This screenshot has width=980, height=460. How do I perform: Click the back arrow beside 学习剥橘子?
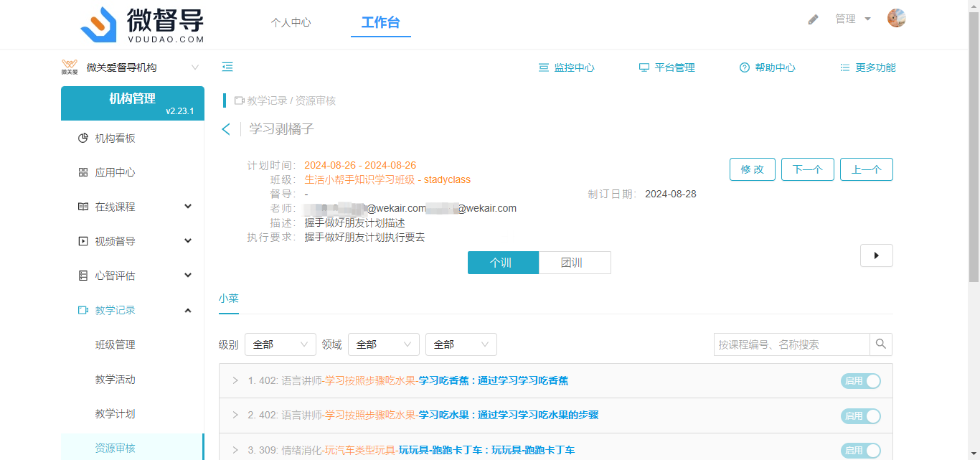(x=226, y=129)
